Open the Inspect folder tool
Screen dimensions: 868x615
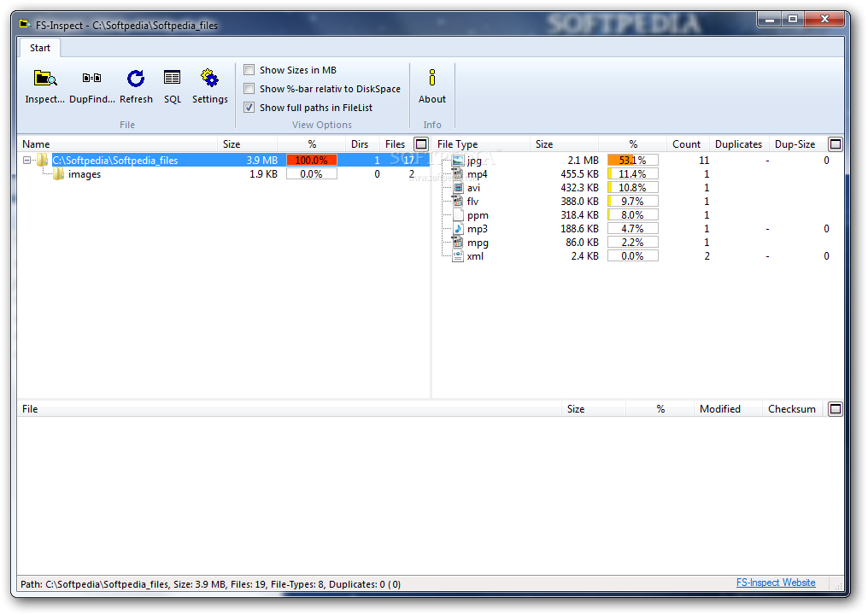click(44, 86)
